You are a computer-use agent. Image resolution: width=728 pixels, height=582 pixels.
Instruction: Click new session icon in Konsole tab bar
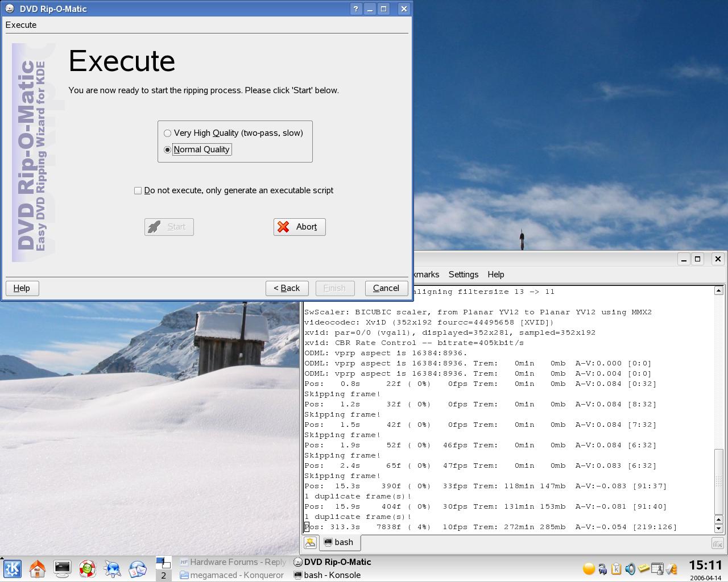310,542
